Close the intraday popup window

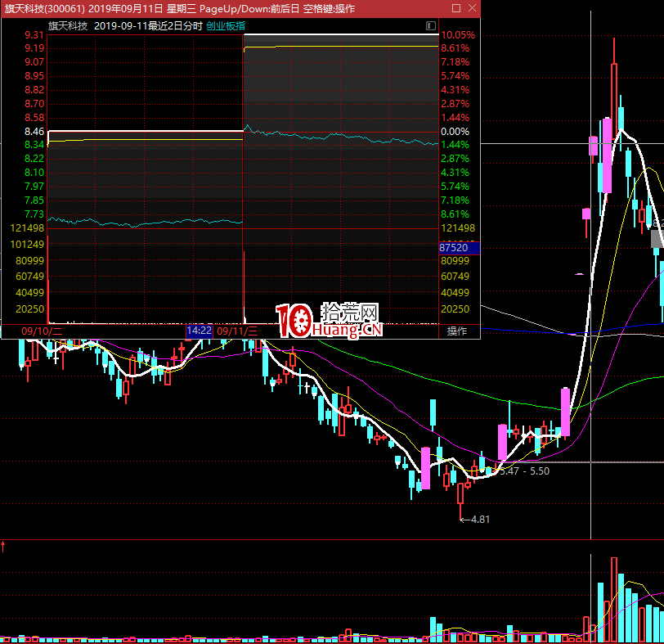pos(472,8)
